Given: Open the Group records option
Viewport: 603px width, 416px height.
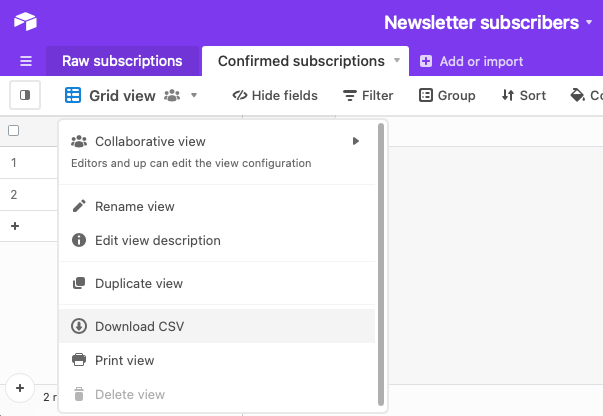Looking at the screenshot, I should (x=447, y=96).
